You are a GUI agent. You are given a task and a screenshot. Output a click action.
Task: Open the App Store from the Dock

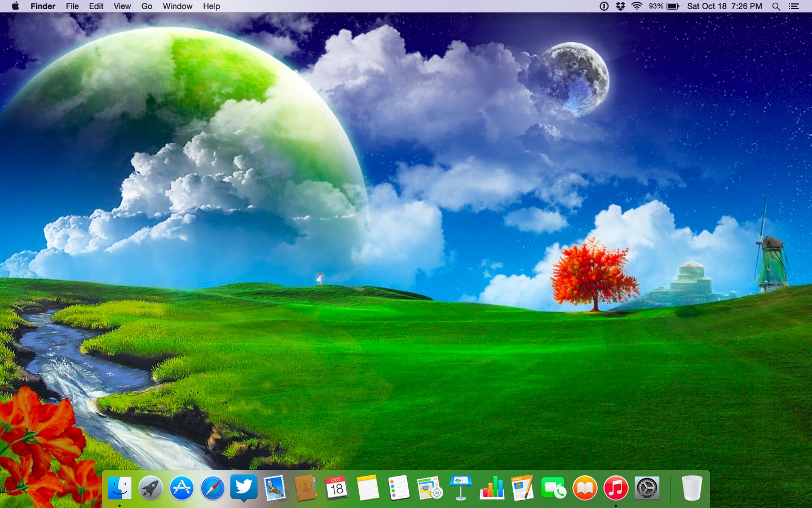182,488
